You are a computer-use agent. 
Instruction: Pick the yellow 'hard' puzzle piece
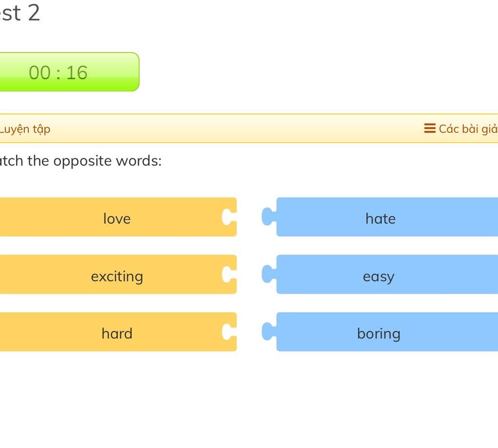(x=117, y=332)
